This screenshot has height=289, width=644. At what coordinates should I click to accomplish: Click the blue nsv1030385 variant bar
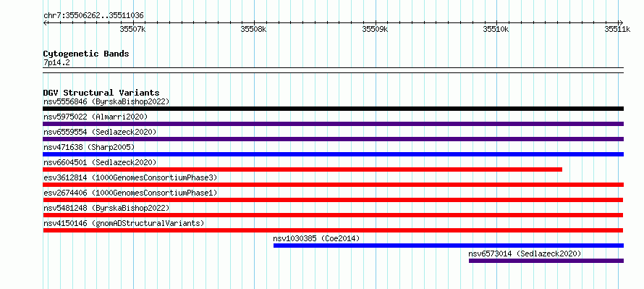(x=449, y=246)
